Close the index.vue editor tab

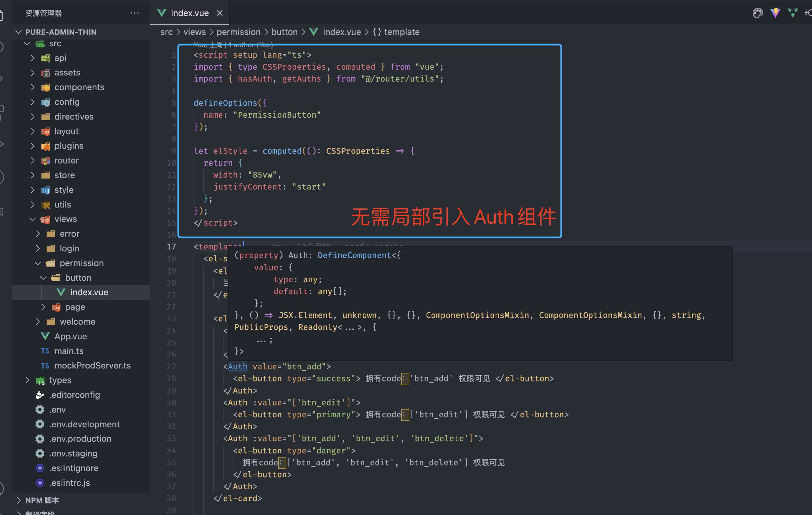pyautogui.click(x=220, y=13)
